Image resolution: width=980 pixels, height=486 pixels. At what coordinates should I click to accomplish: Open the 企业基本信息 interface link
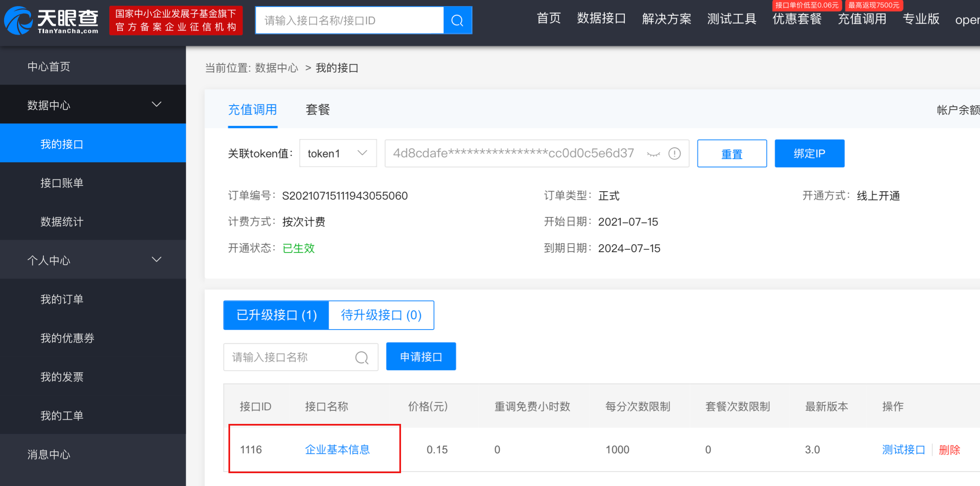tap(337, 450)
